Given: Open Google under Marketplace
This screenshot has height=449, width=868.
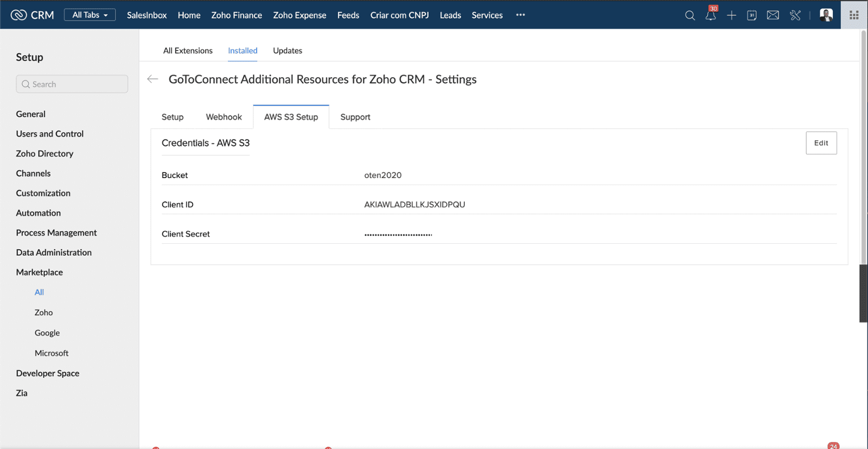Looking at the screenshot, I should coord(47,333).
